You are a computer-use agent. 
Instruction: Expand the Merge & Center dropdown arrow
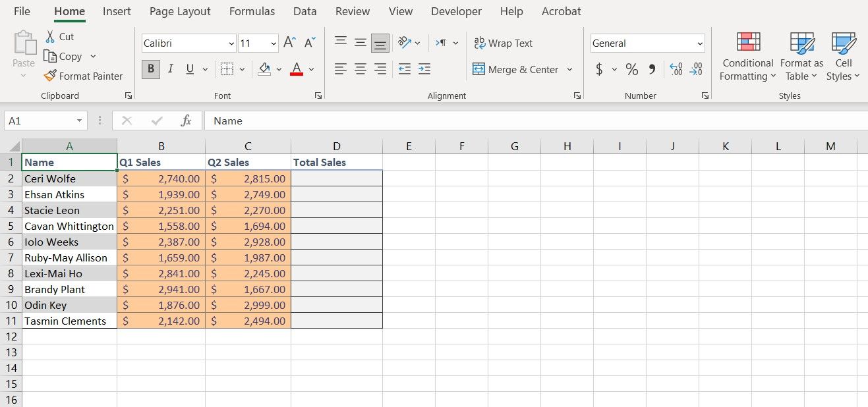coord(569,69)
